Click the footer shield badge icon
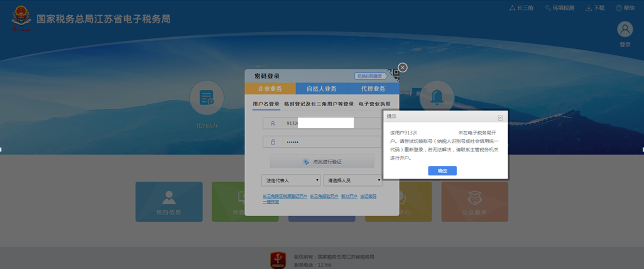Screen dimensions: 644x269 pyautogui.click(x=278, y=261)
